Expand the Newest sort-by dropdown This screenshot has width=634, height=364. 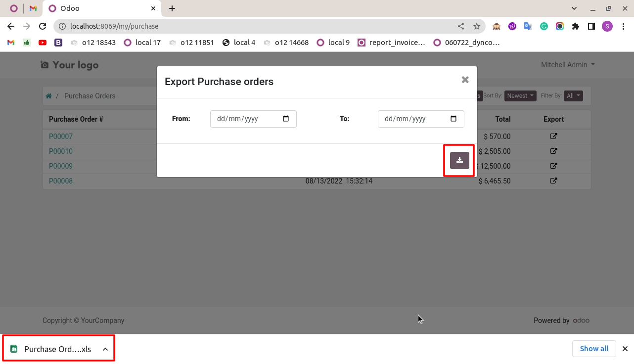(520, 96)
